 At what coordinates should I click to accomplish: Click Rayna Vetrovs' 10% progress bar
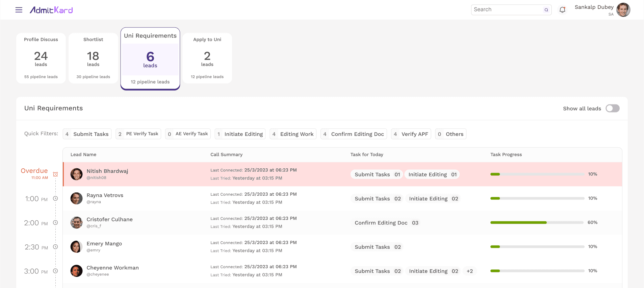tap(537, 198)
